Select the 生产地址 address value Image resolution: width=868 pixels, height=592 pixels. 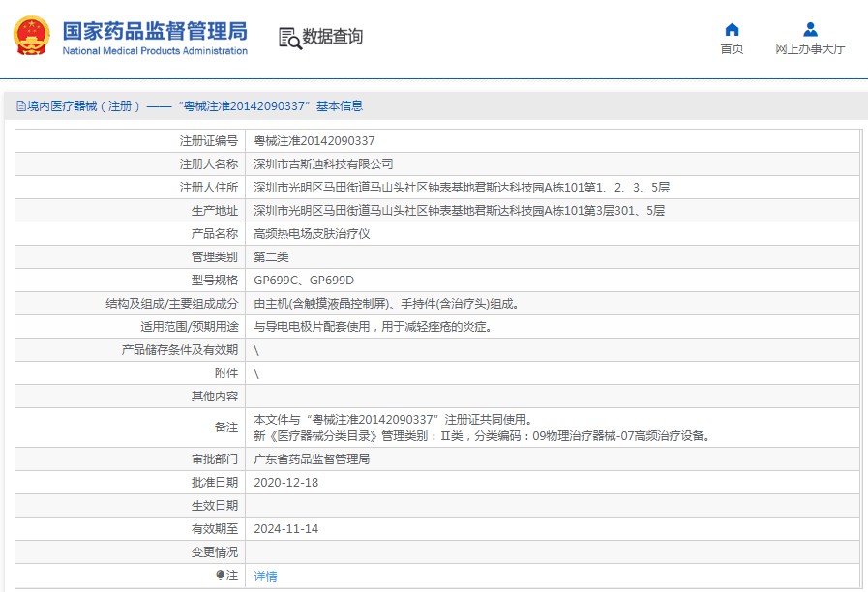pyautogui.click(x=459, y=211)
